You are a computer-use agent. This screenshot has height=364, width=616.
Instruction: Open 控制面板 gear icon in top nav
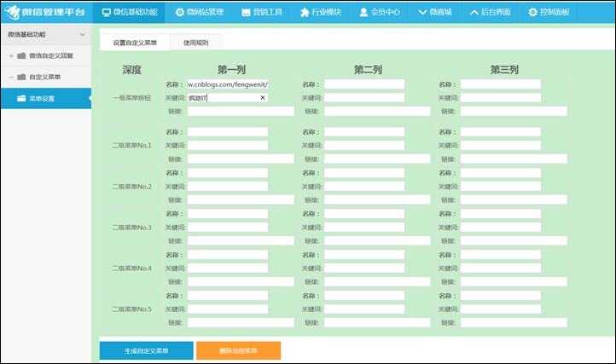[x=532, y=12]
